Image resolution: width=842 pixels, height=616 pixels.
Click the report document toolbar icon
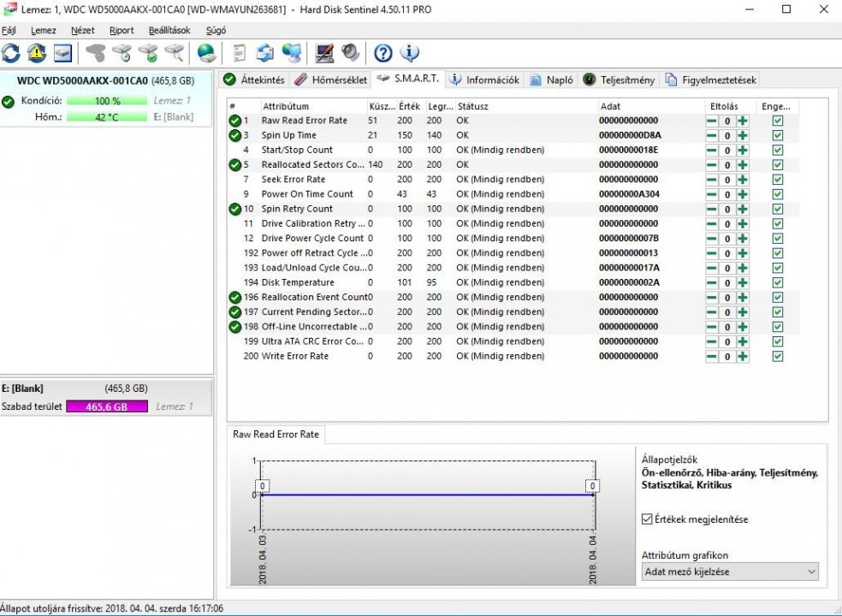point(240,53)
